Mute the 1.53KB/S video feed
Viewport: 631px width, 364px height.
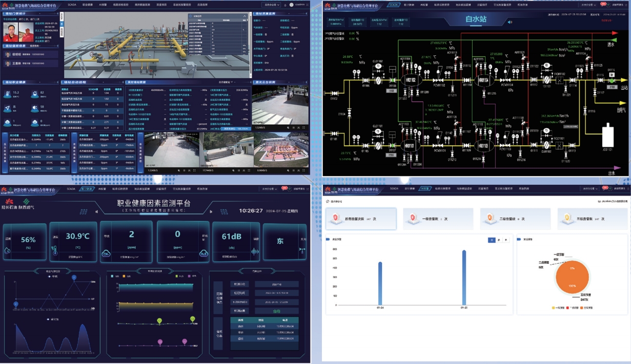179,170
